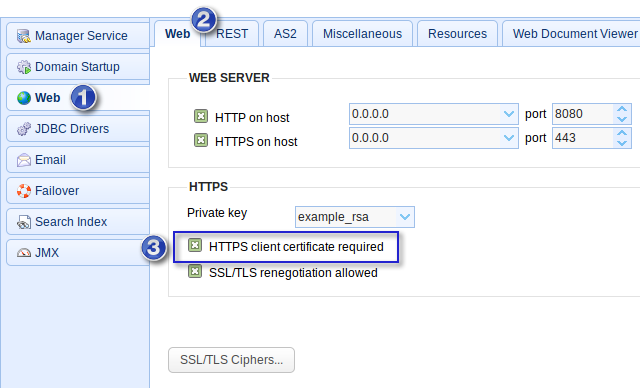Select the Web tab at top
The height and width of the screenshot is (388, 640).
[178, 33]
